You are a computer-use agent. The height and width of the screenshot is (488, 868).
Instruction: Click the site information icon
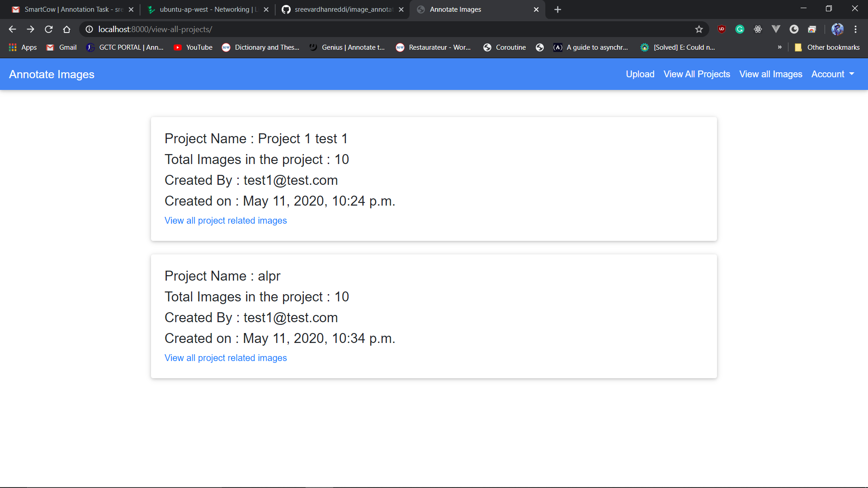pyautogui.click(x=90, y=29)
